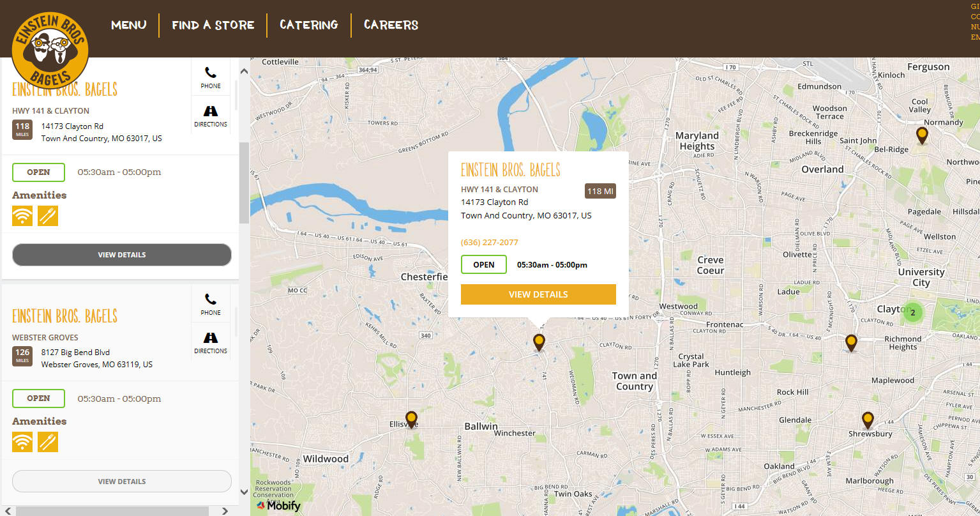This screenshot has width=980, height=516.
Task: Open the MENU navigation item
Action: (x=129, y=25)
